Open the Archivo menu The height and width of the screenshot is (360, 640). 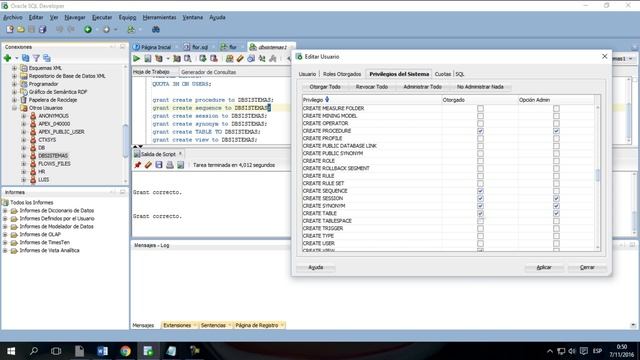tap(13, 18)
